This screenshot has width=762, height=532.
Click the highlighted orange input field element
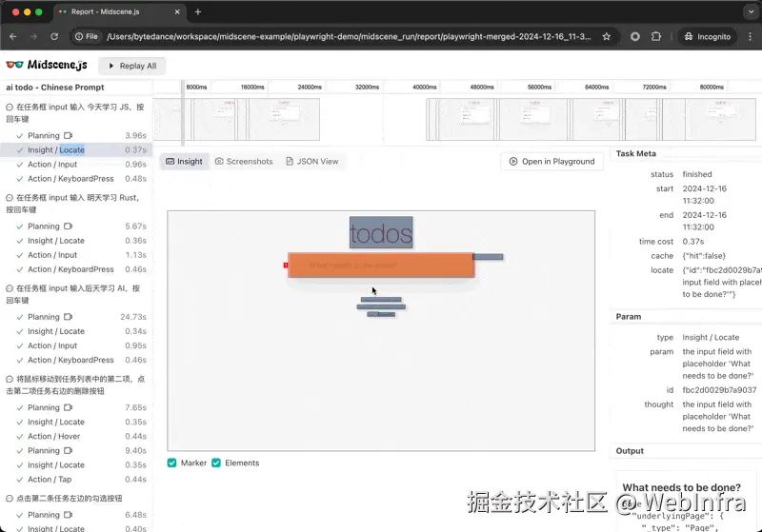[x=381, y=265]
